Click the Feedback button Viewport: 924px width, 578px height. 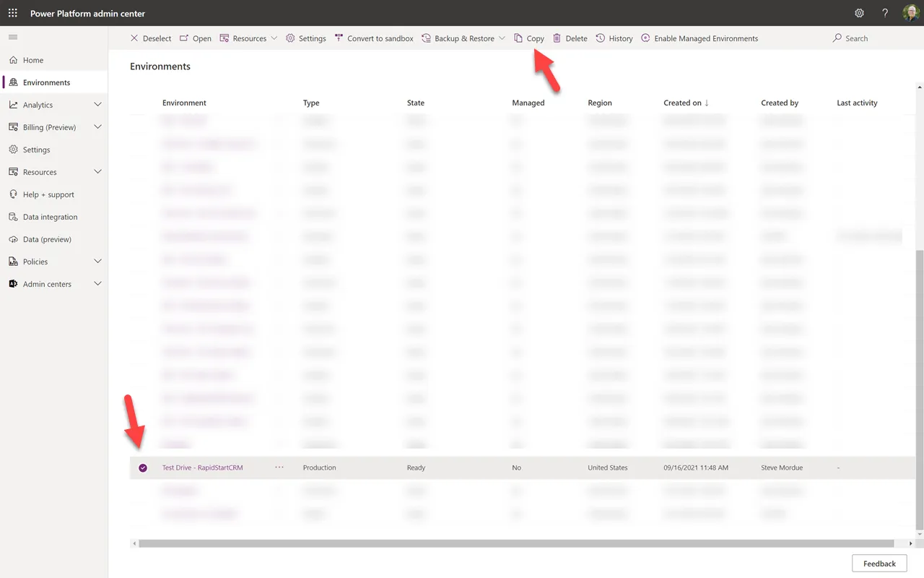[879, 564]
